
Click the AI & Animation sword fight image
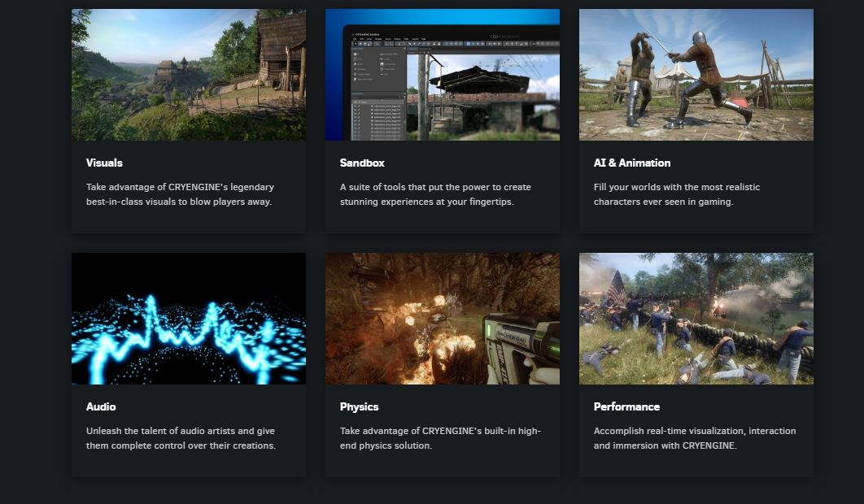[x=696, y=74]
